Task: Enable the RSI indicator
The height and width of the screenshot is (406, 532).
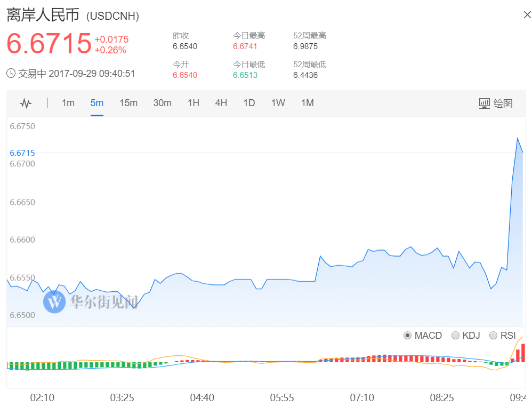Action: [493, 336]
